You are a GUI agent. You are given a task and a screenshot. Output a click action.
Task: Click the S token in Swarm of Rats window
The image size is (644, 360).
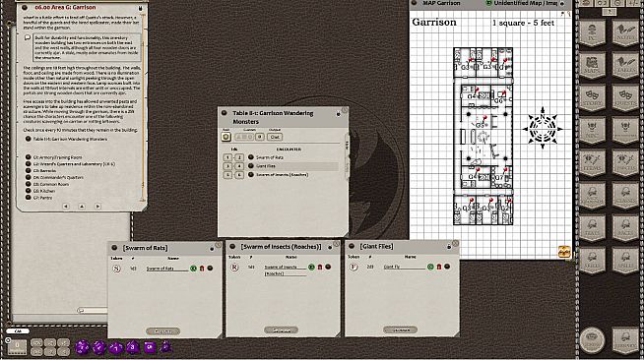[116, 269]
